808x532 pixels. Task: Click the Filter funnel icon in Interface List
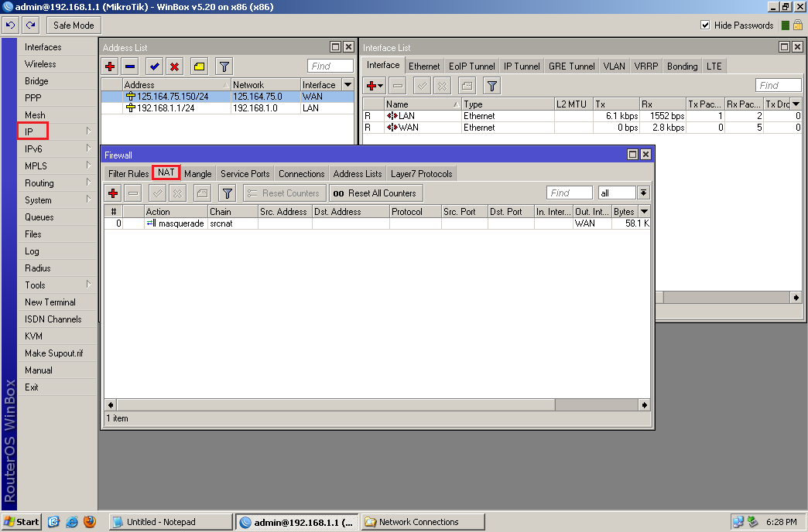(491, 86)
